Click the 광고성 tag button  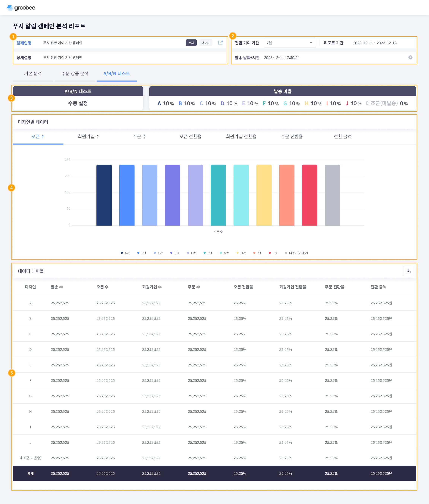click(x=205, y=43)
